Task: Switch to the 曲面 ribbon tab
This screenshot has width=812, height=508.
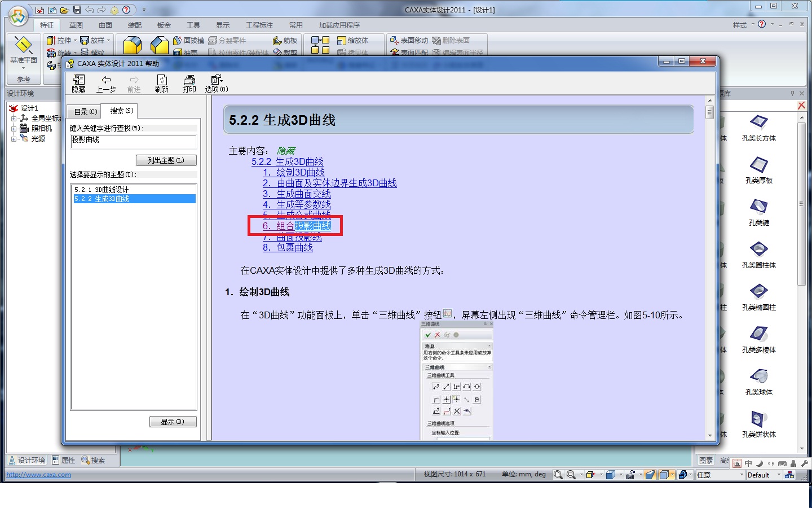Action: click(x=105, y=25)
